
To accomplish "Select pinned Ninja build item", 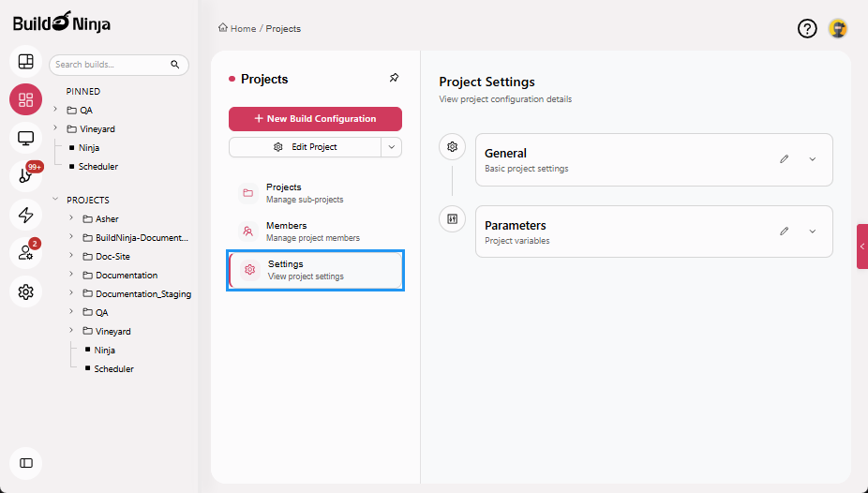I will [89, 148].
